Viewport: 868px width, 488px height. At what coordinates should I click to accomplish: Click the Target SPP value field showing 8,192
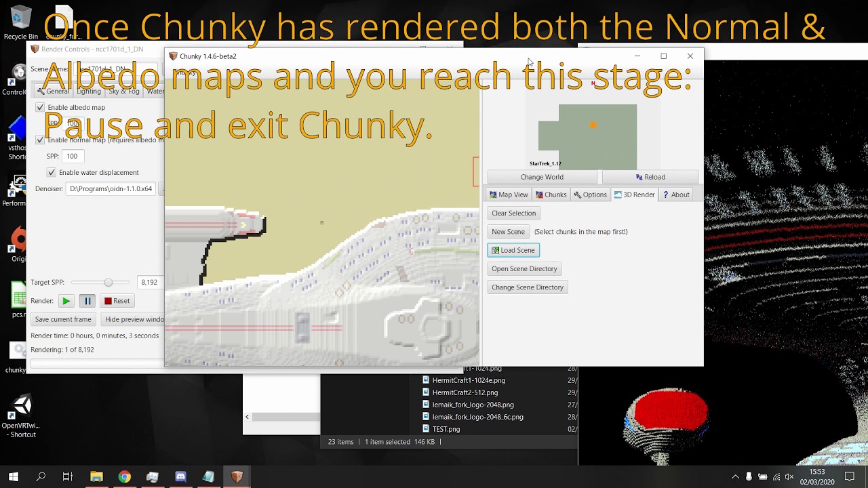pyautogui.click(x=149, y=282)
